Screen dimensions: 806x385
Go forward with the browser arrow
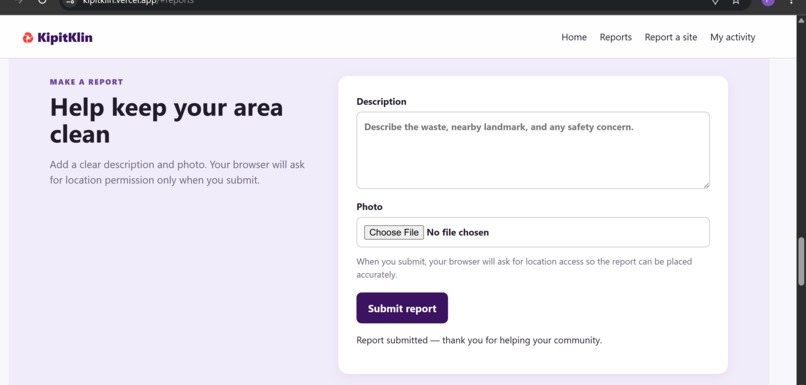coord(20,2)
